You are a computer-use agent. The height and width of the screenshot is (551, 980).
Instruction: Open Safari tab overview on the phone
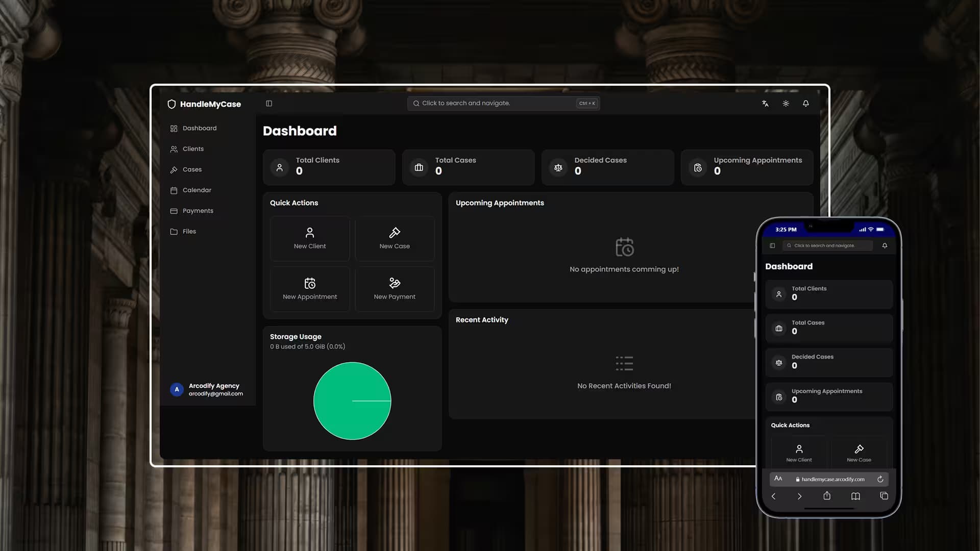(884, 495)
